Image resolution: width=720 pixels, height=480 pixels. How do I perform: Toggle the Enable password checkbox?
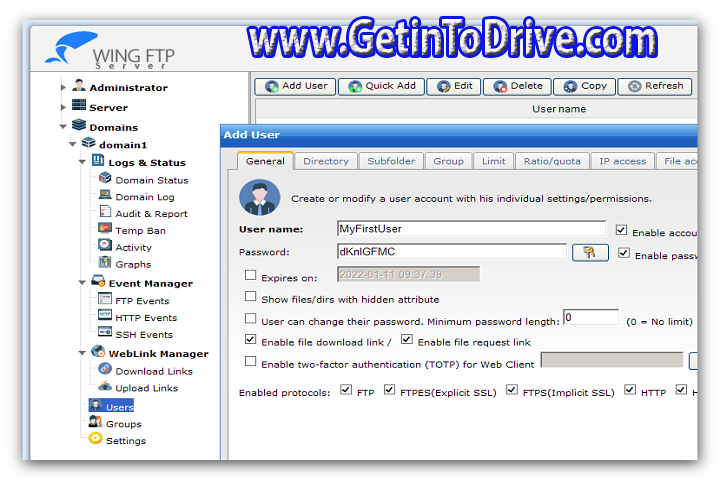tap(624, 253)
